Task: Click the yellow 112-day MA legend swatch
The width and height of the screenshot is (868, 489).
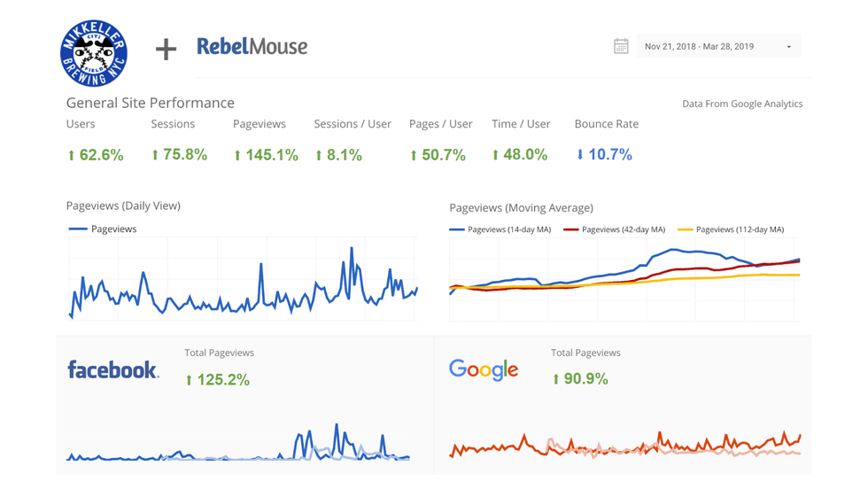Action: (685, 229)
